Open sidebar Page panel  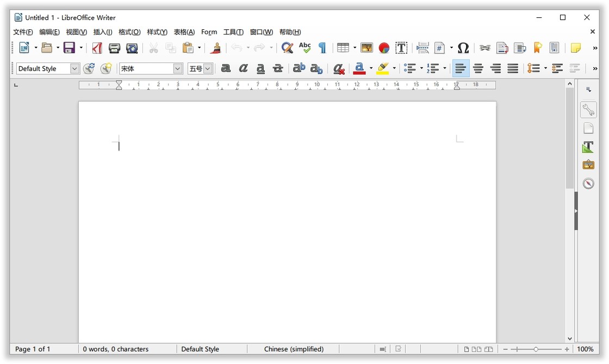(x=588, y=128)
